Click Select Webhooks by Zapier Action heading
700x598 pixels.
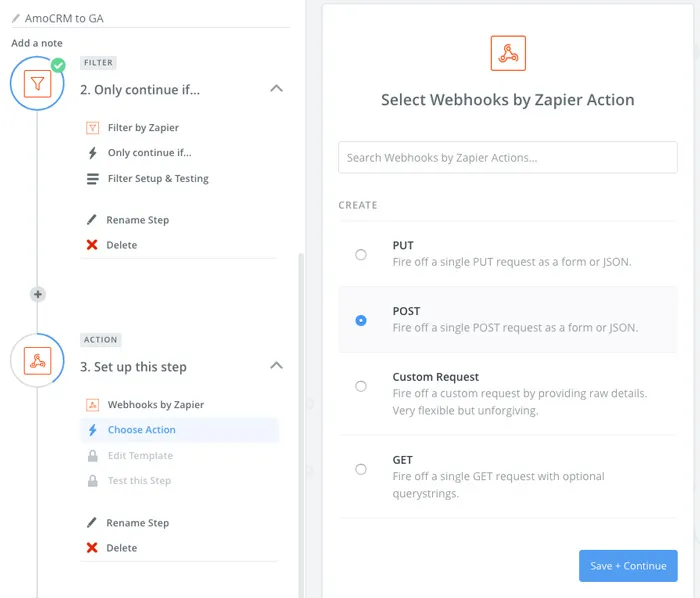tap(508, 100)
